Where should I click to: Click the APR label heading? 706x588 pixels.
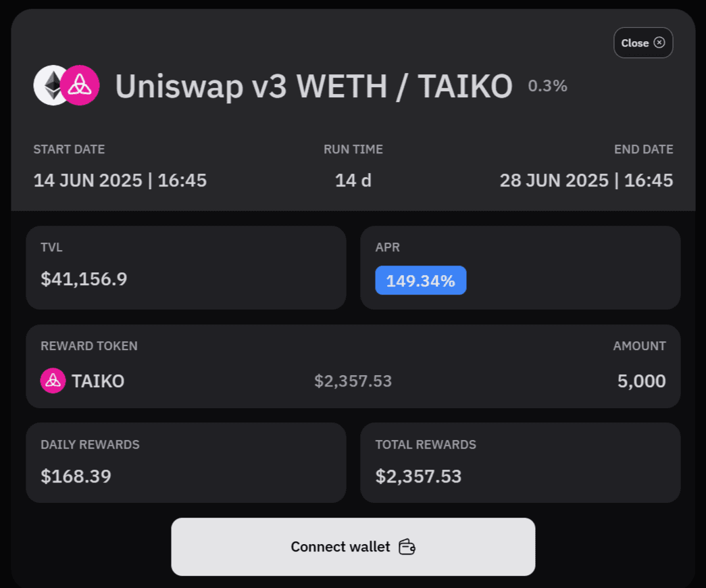[x=387, y=247]
